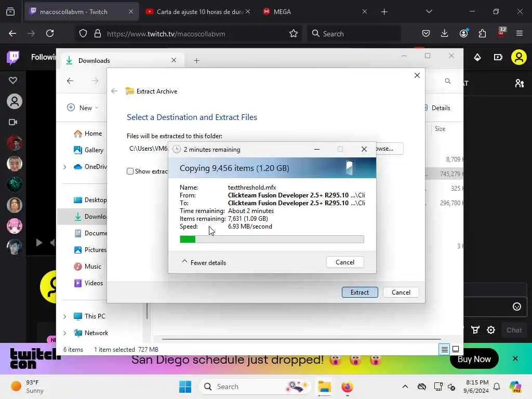Switch to the macoscollabvm Twitch tab
This screenshot has width=532, height=399.
[82, 12]
